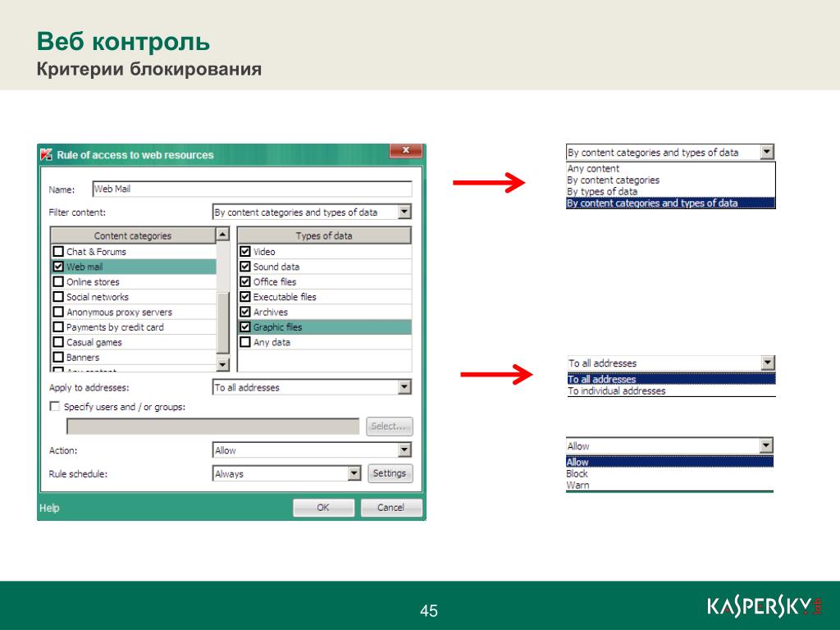Check the Casual games category

pos(58,342)
